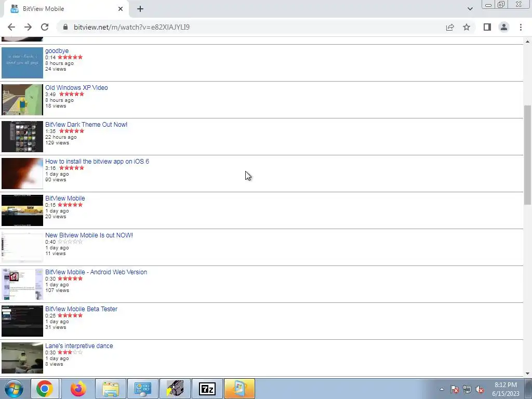Open 'Old Windows XP Video' link

click(76, 87)
